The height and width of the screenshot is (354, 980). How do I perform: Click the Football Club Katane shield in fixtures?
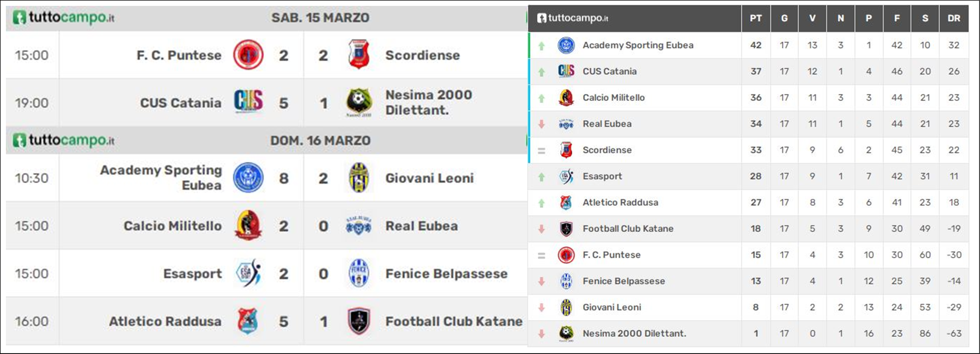click(359, 321)
